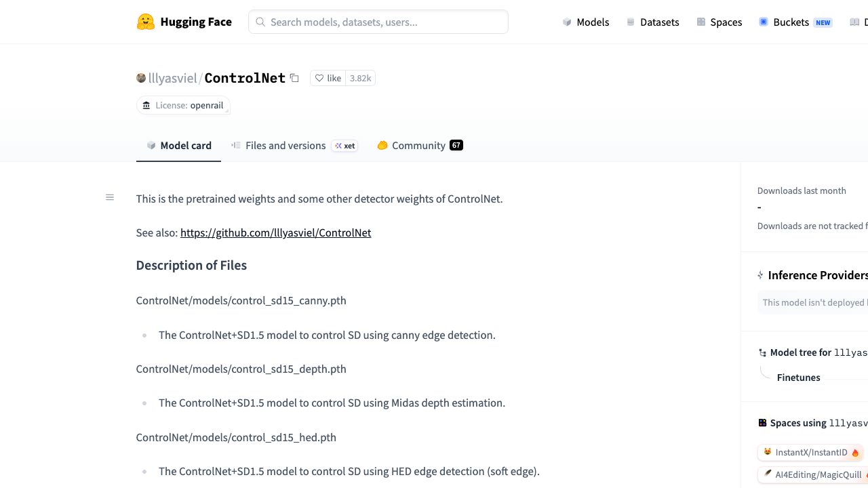
Task: Click the Downloads last month label
Action: tap(802, 190)
